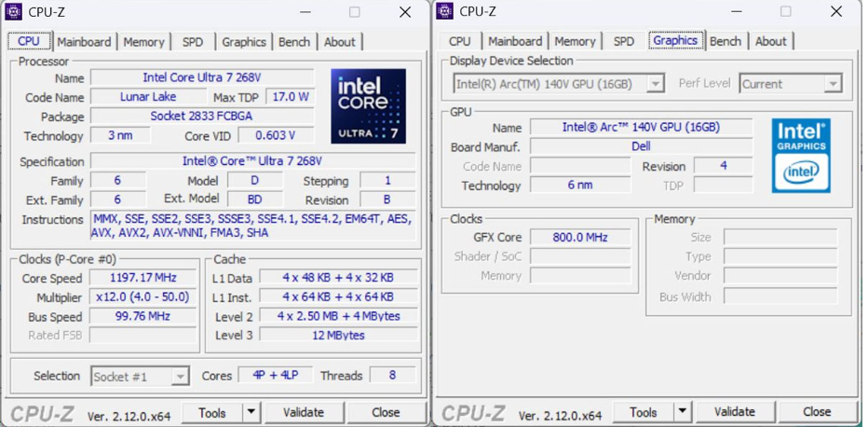Open Tools dropdown arrow in left window
This screenshot has width=868, height=427.
(x=251, y=413)
